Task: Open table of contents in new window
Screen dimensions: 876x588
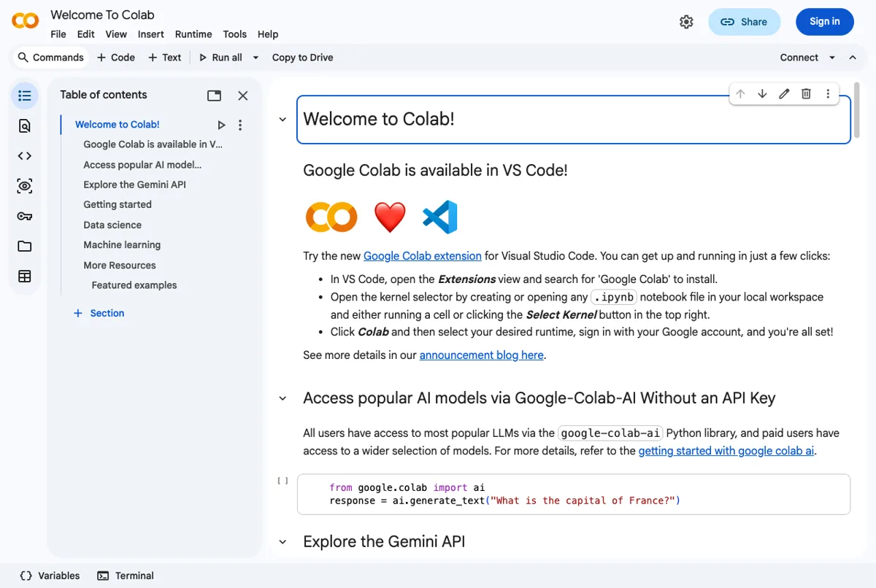Action: tap(214, 96)
